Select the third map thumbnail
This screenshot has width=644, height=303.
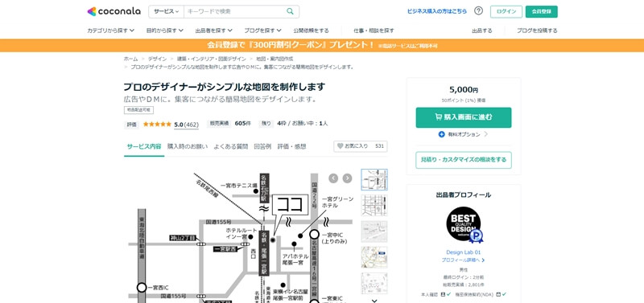pos(374,231)
